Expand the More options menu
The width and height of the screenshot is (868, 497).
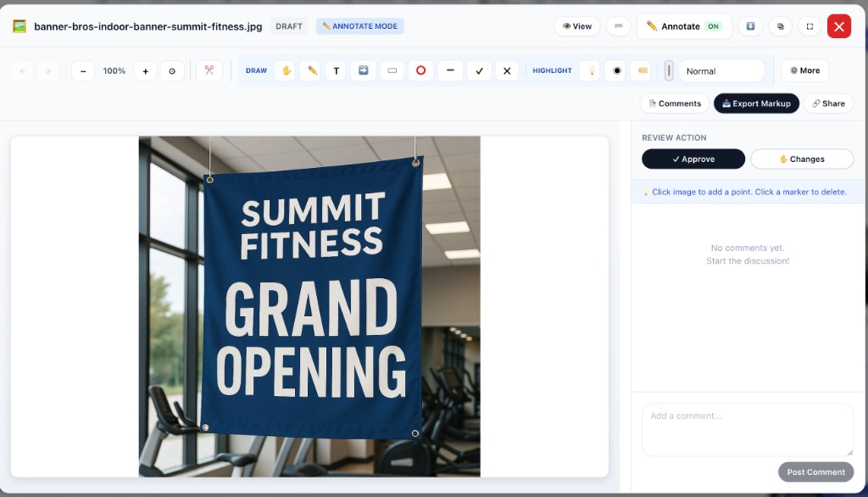pyautogui.click(x=804, y=70)
